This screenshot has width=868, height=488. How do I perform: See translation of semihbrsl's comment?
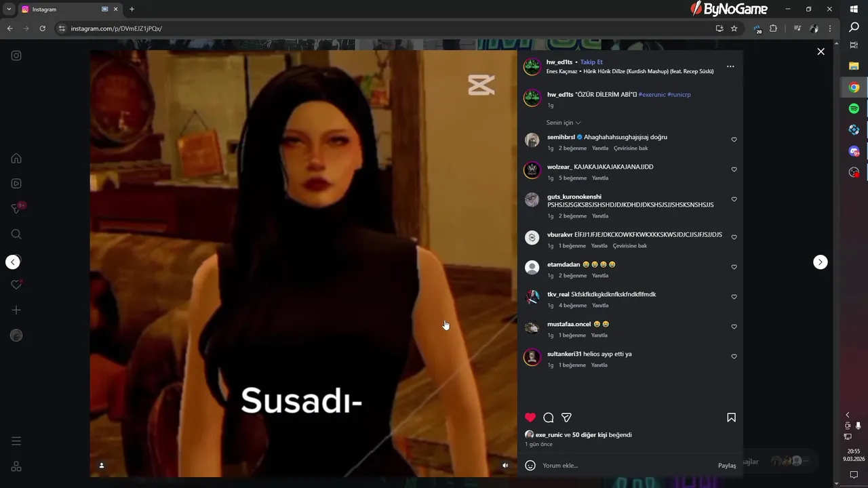coord(631,148)
